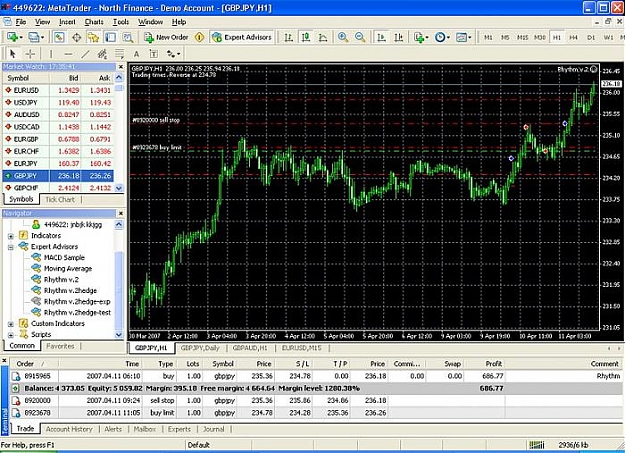This screenshot has height=453, width=625.
Task: Toggle the Market Watch window button
Action: 59,37
